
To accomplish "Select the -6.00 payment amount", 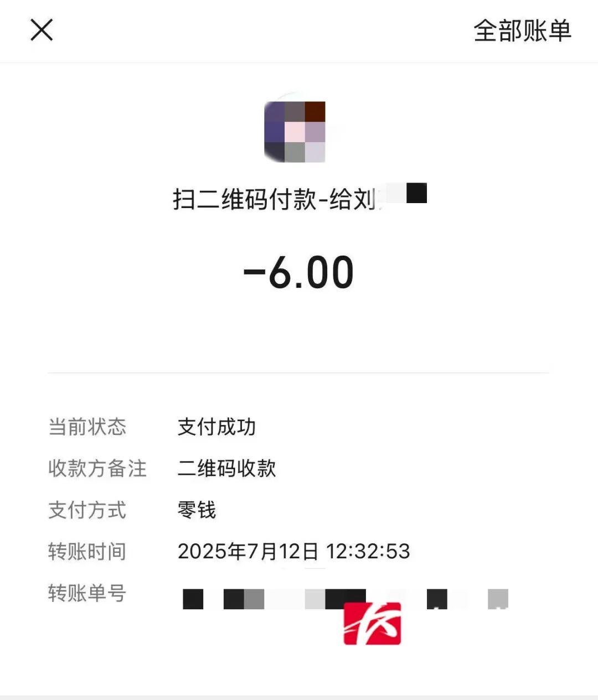I will coord(299,272).
